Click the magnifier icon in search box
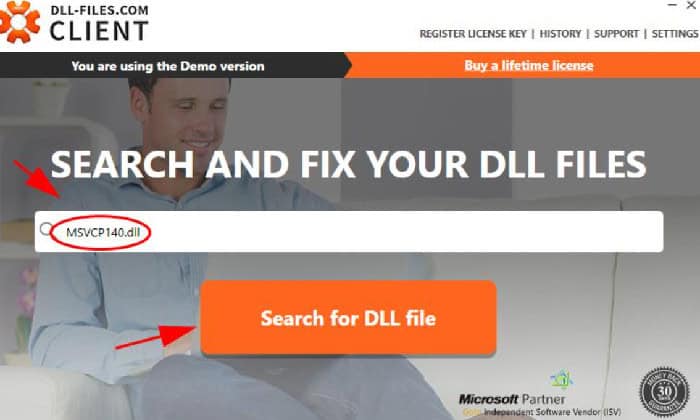700x420 pixels. point(46,229)
